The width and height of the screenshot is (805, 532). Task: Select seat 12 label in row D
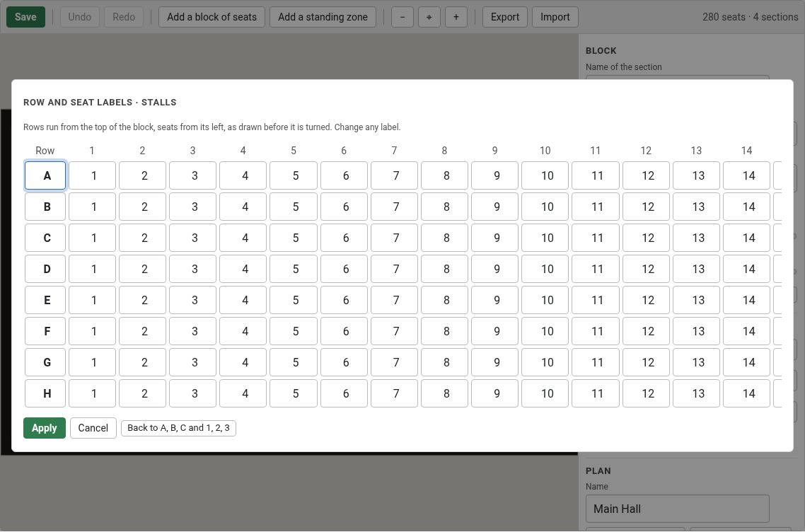tap(646, 269)
